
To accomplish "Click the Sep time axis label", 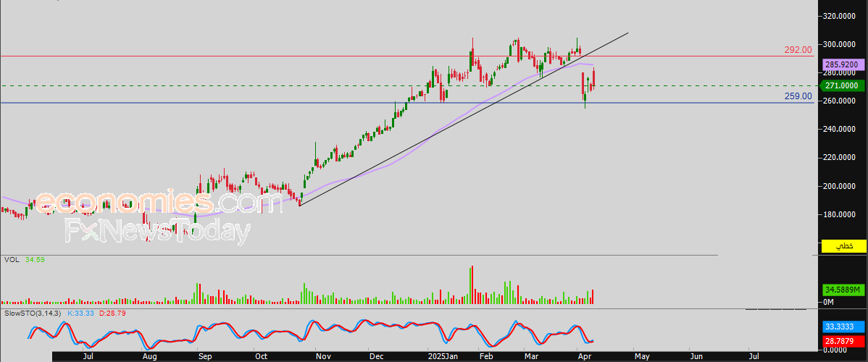I will (x=205, y=357).
